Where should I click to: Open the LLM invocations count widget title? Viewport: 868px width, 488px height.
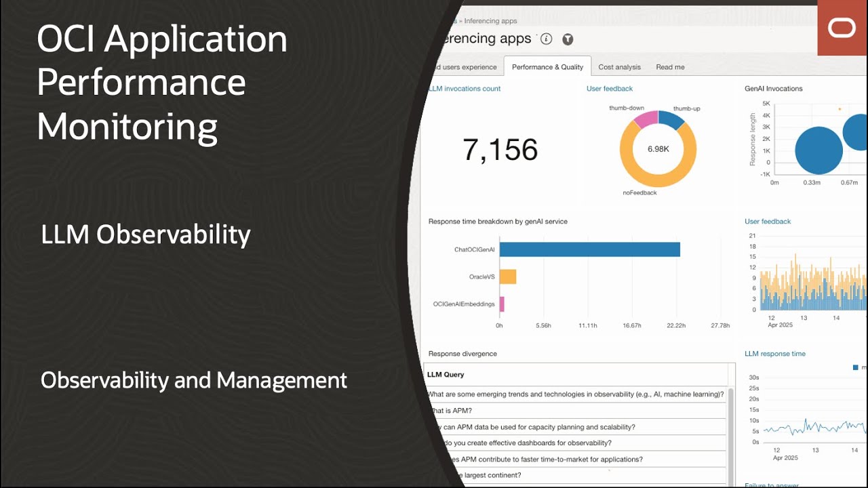click(465, 89)
